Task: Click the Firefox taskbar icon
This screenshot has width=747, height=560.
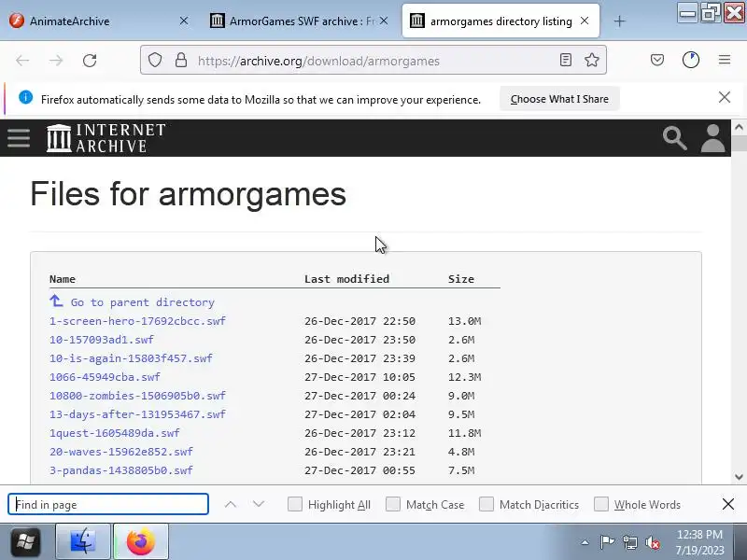Action: (x=141, y=541)
